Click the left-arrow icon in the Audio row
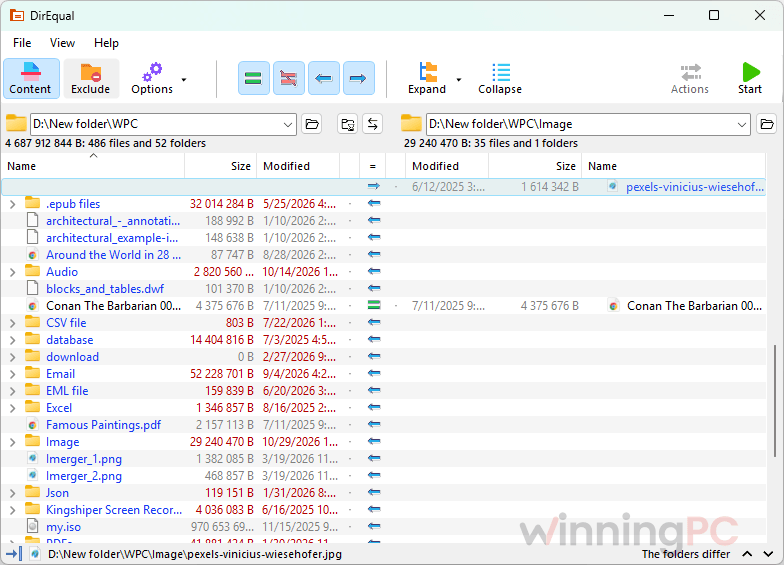Viewport: 784px width, 565px height. tap(374, 272)
